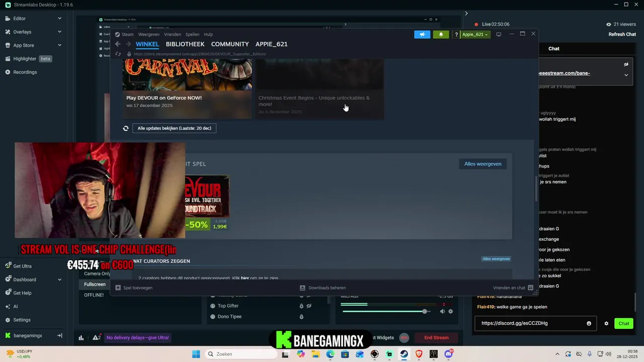The height and width of the screenshot is (362, 644).
Task: Open Recordings in Streamlabs sidebar
Action: click(25, 72)
